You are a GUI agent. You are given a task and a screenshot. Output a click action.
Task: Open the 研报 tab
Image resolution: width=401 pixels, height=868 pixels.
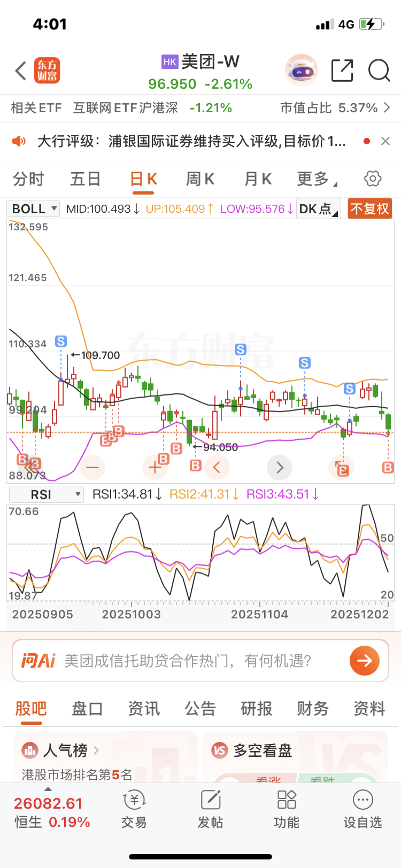tap(257, 709)
